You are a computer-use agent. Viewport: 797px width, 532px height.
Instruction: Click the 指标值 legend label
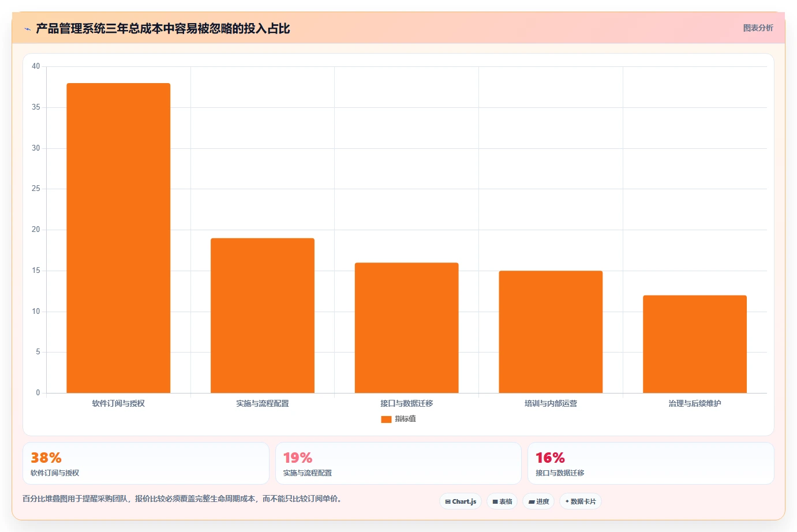(x=405, y=419)
